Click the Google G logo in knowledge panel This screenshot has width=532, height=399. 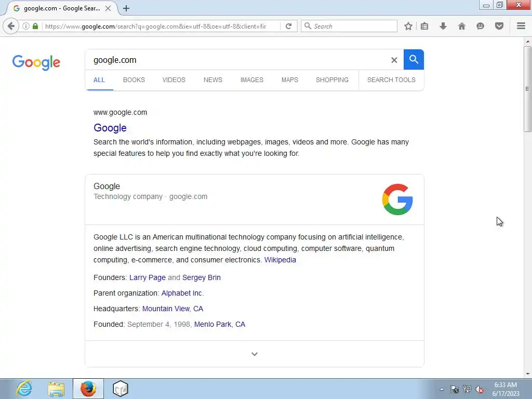[397, 199]
